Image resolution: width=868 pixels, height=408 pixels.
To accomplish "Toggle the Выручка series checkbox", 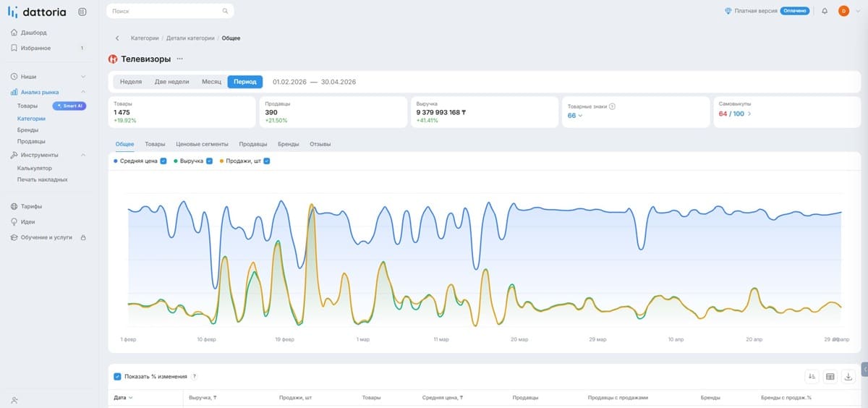I will [x=210, y=161].
